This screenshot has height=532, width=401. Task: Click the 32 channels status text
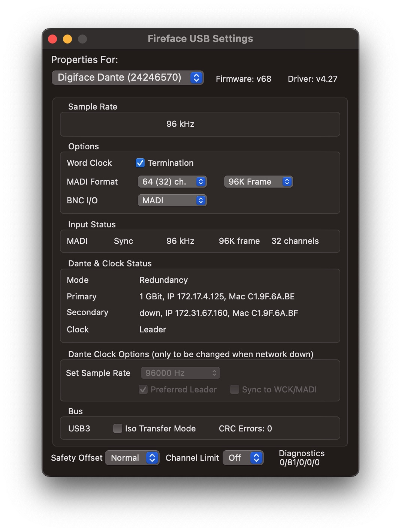pyautogui.click(x=295, y=241)
